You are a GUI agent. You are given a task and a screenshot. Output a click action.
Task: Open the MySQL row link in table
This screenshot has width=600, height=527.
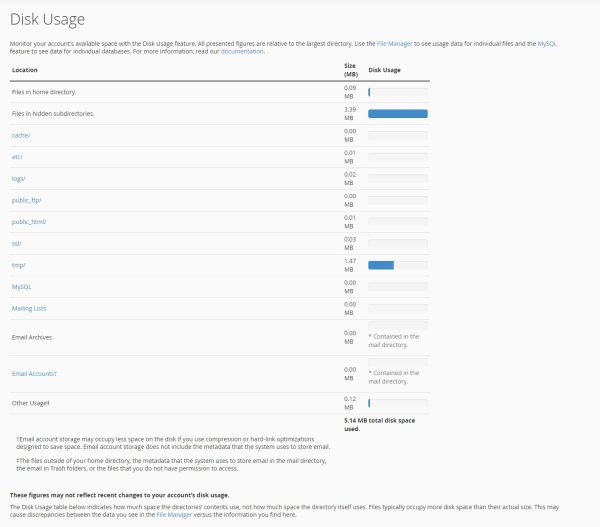(x=21, y=287)
